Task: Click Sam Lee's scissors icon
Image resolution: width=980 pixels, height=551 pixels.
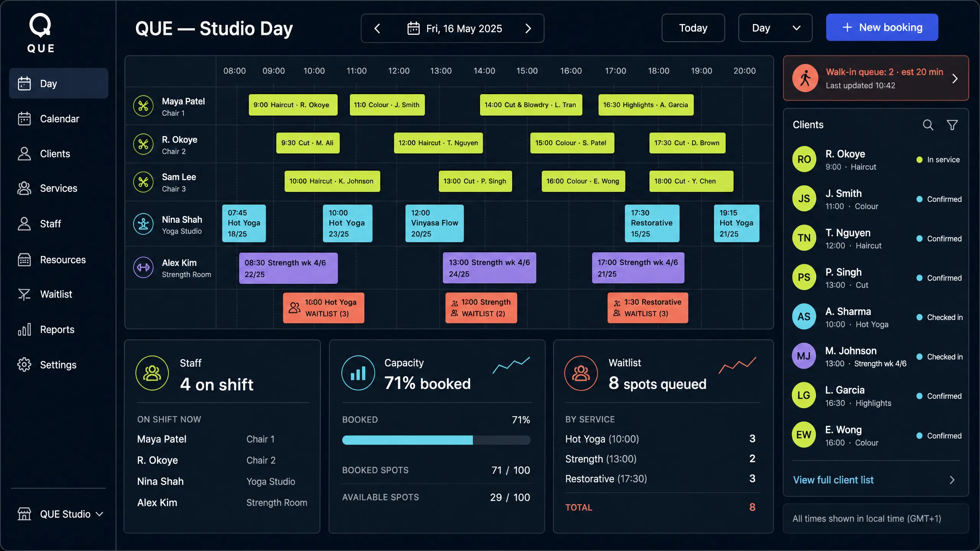Action: tap(143, 182)
